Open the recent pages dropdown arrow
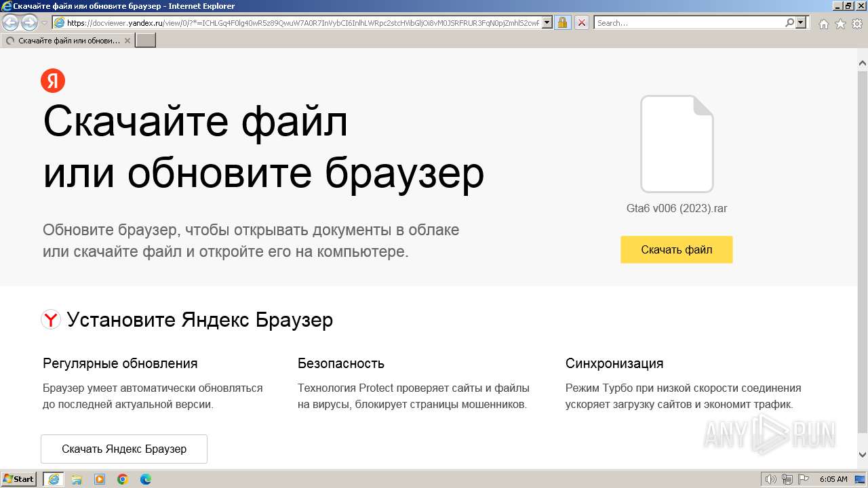The height and width of the screenshot is (488, 868). (44, 23)
